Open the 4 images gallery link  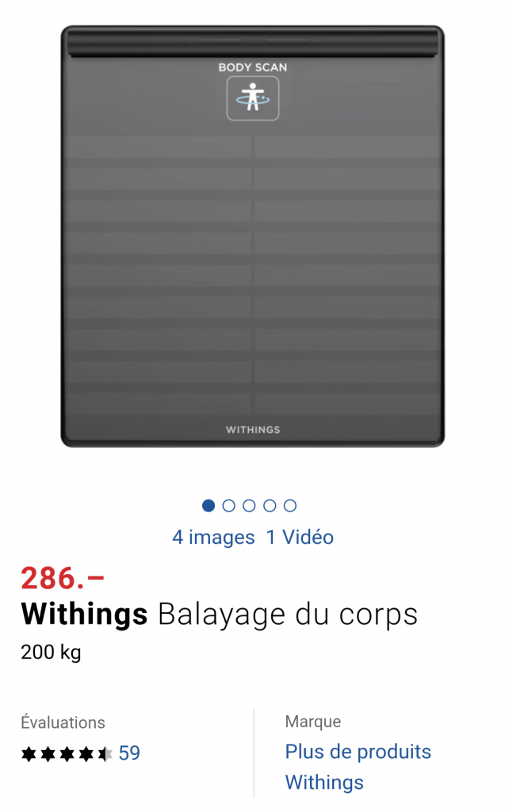213,538
